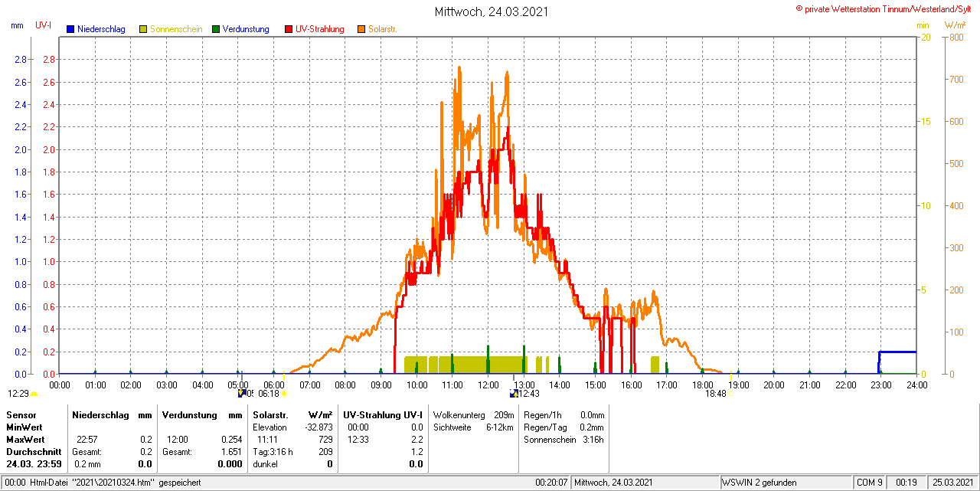Click the 800 value on W/m² axis
Viewport: 980px width, 491px height.
956,38
